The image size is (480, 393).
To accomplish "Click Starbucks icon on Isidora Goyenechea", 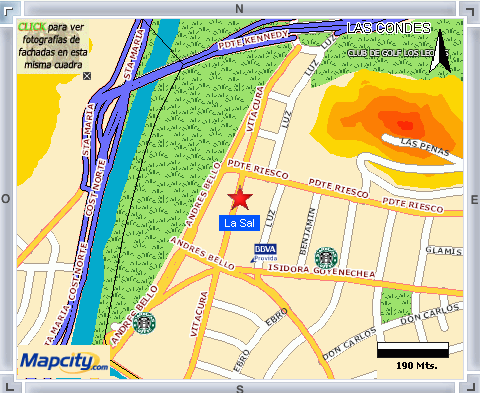I will [326, 258].
